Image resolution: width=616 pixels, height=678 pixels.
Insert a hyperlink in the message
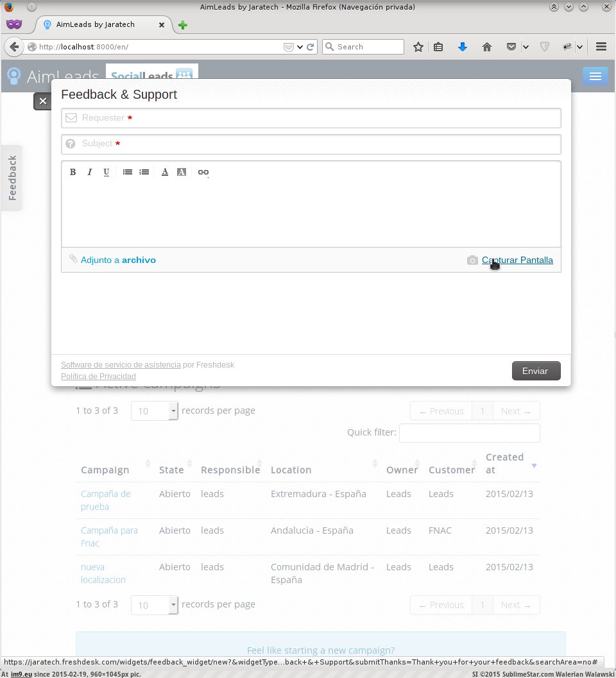203,172
